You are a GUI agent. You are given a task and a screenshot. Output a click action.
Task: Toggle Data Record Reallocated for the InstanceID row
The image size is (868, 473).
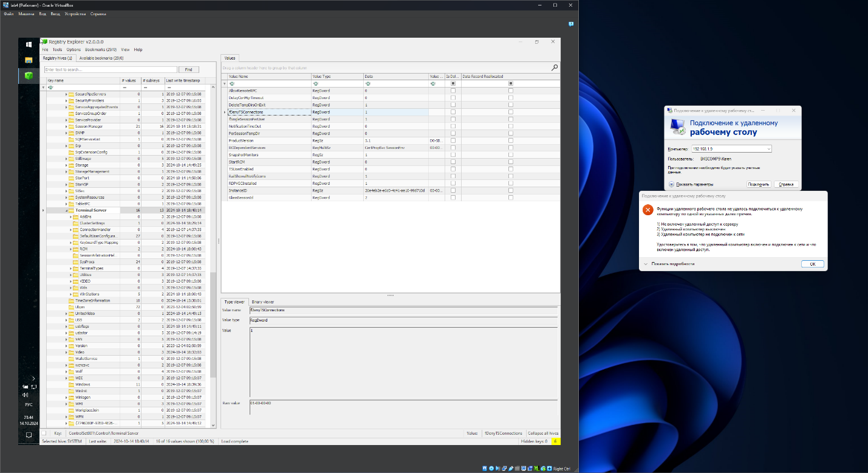[510, 190]
